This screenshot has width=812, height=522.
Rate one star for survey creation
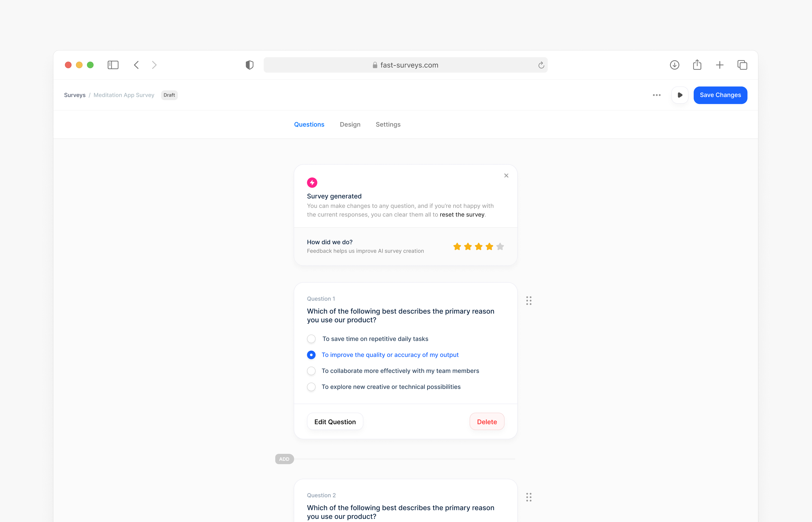click(457, 246)
